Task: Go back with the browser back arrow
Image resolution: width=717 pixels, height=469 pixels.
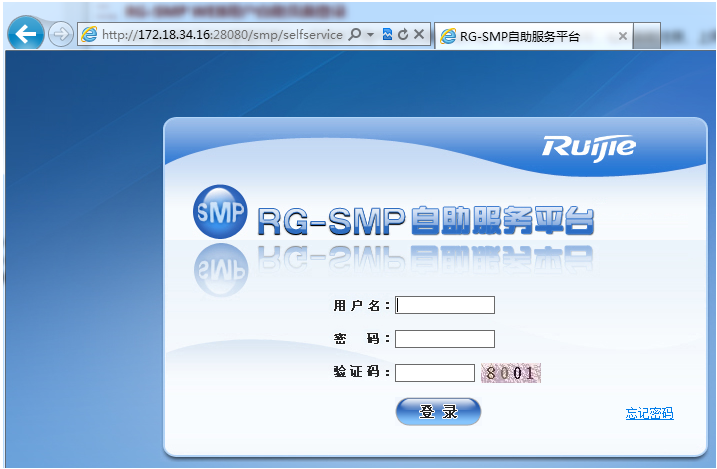Action: 26,33
